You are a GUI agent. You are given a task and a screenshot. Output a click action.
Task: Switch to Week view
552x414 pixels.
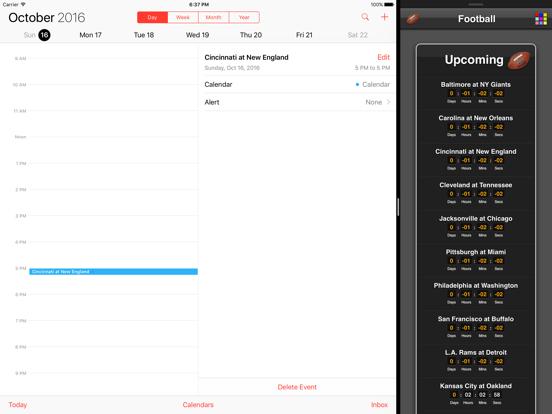pos(183,17)
